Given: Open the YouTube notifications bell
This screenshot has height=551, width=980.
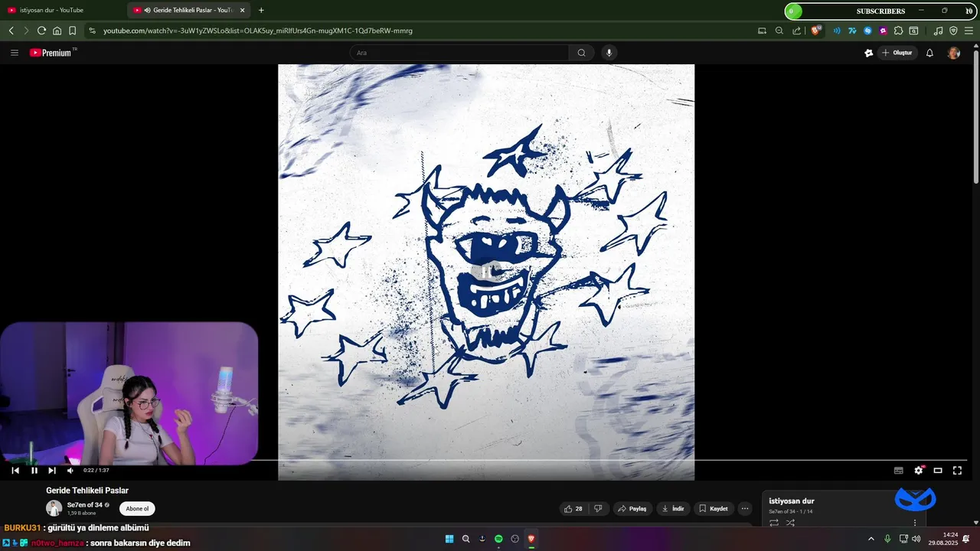Looking at the screenshot, I should point(929,53).
